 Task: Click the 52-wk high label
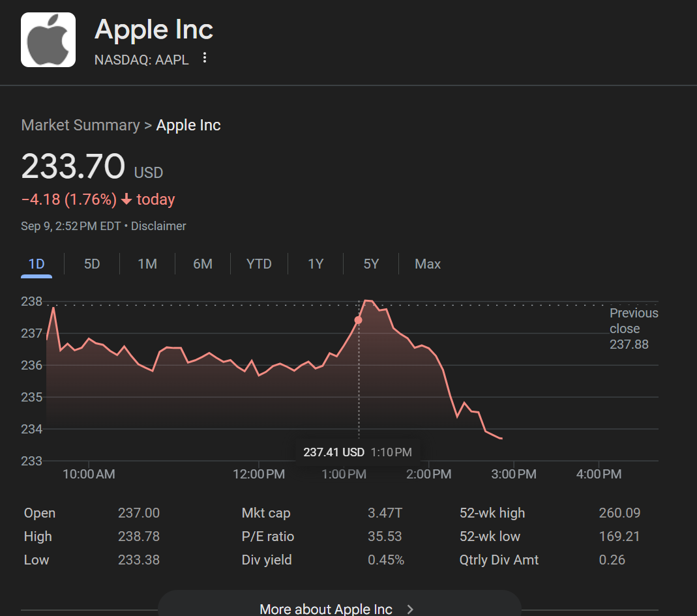(492, 513)
